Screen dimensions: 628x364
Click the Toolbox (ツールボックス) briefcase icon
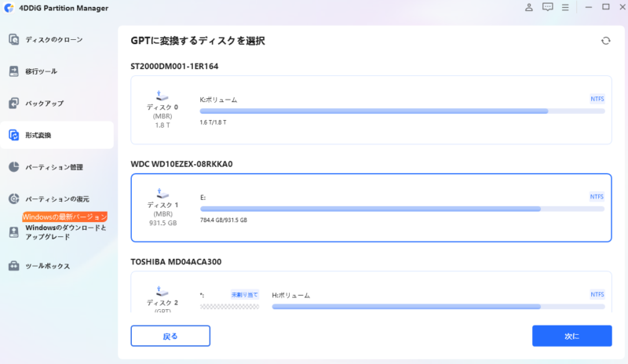coord(14,266)
